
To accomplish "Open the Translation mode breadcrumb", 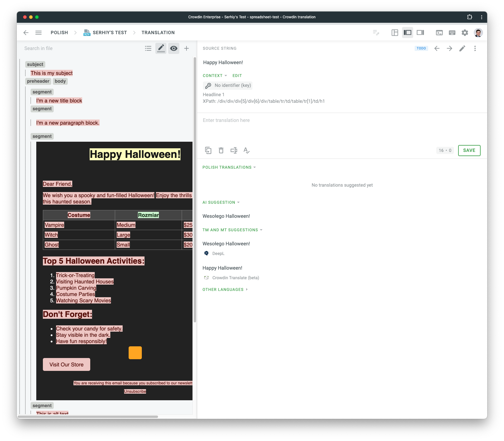I will (158, 33).
